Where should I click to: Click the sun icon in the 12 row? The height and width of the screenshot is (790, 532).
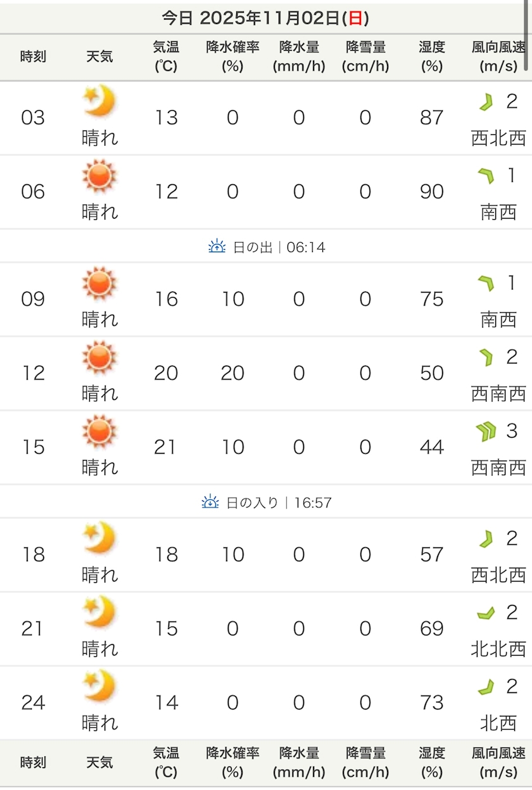(x=99, y=357)
